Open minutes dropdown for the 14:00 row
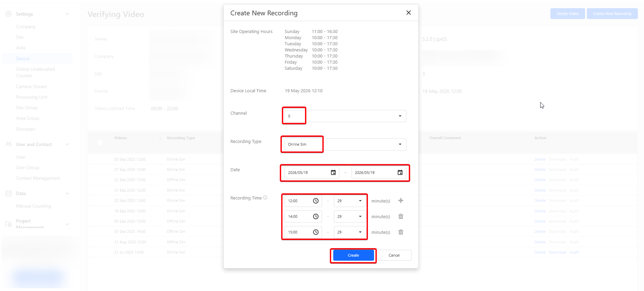 click(350, 216)
